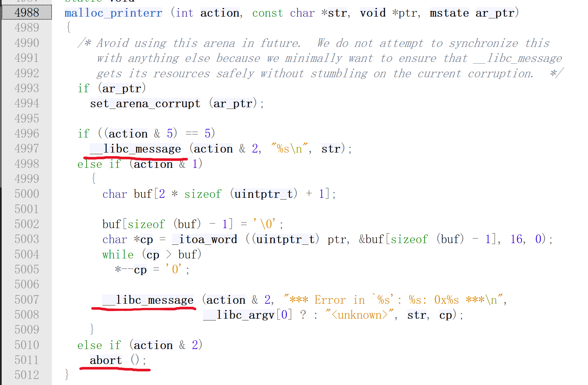This screenshot has height=385, width=588.
Task: Click the _itoa_word function call
Action: pos(205,239)
